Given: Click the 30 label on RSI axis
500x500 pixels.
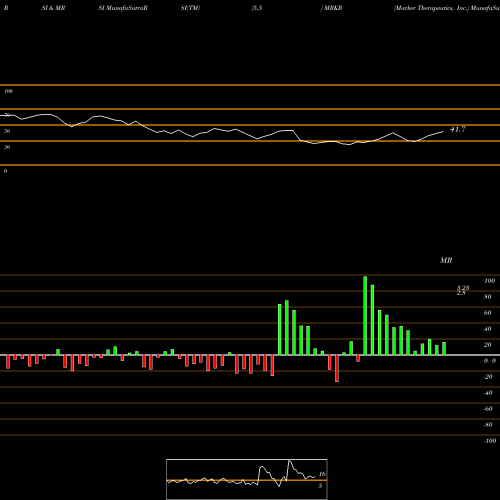Looking at the screenshot, I should click(7, 147).
